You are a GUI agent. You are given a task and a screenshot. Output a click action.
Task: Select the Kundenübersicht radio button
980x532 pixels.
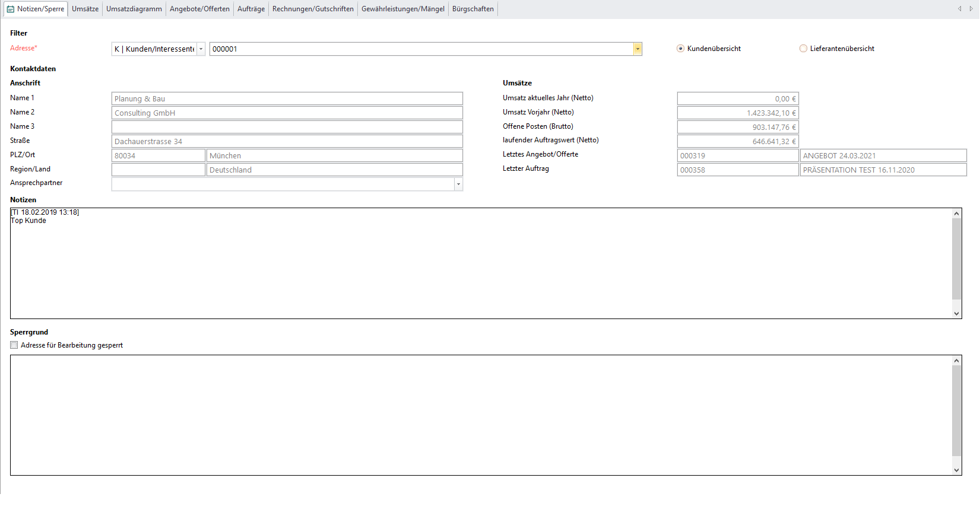(680, 49)
